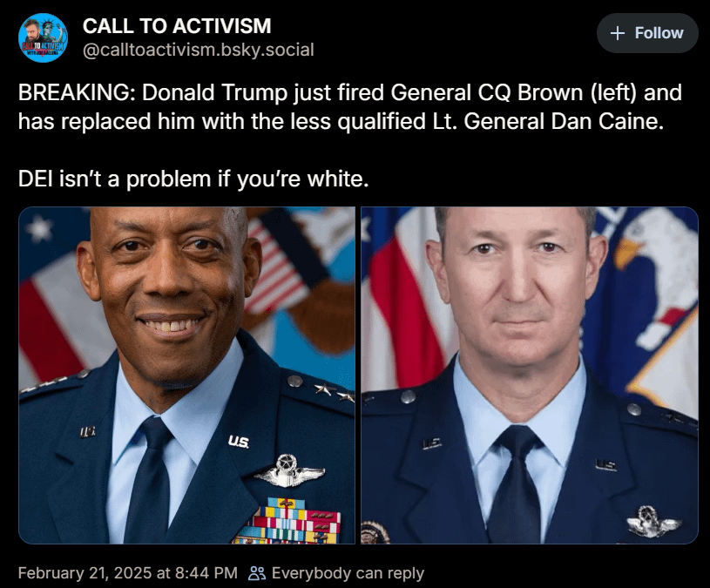Click the people icon beside reply setting
The height and width of the screenshot is (588, 710).
click(257, 573)
